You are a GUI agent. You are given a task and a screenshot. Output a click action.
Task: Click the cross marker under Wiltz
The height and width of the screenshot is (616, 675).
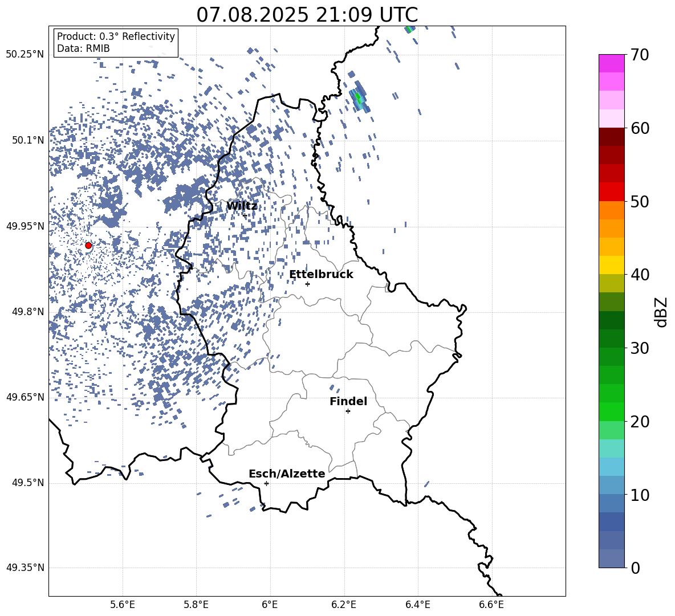click(245, 215)
